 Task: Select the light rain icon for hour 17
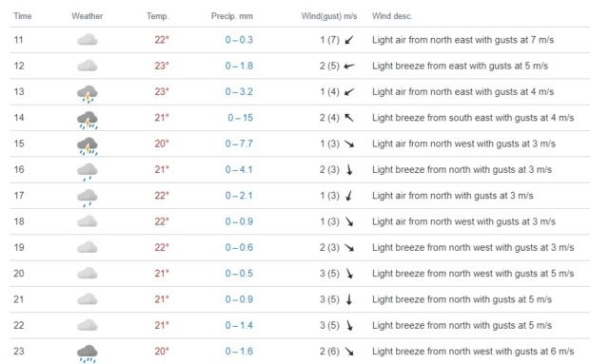pyautogui.click(x=88, y=198)
